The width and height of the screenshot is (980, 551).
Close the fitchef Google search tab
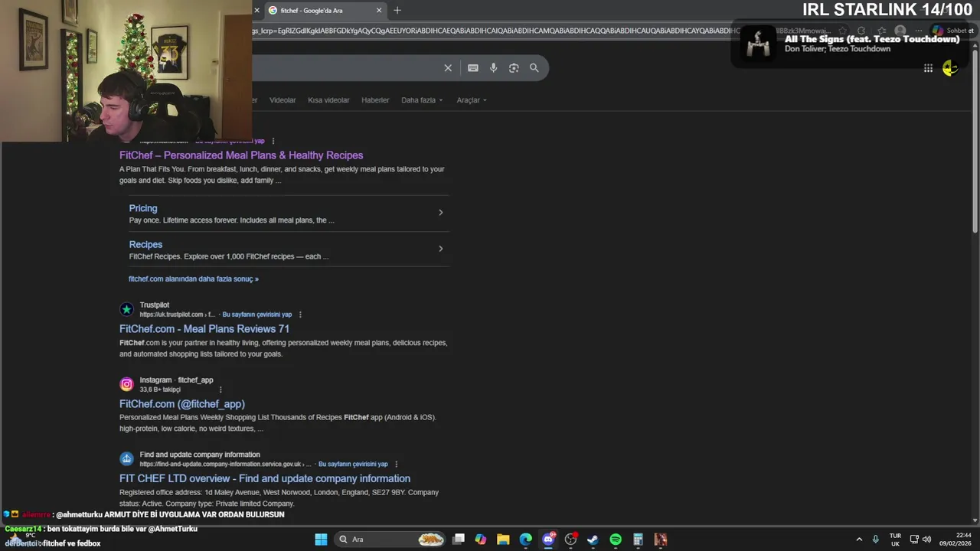click(x=378, y=10)
